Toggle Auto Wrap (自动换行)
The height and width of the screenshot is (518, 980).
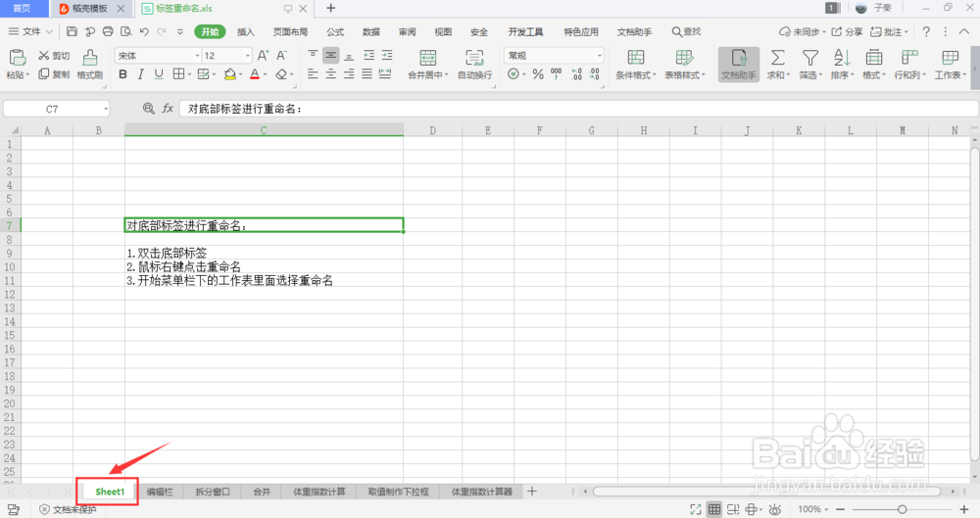coord(475,65)
